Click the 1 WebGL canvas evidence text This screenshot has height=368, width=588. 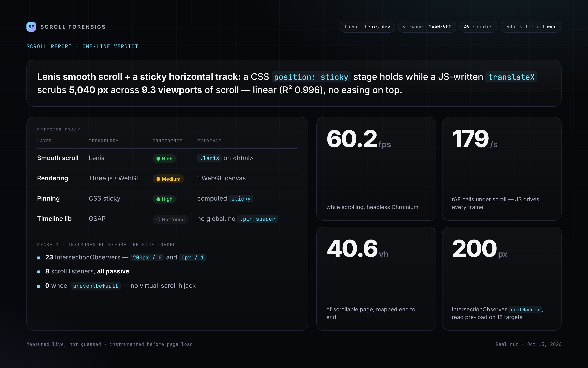(221, 178)
